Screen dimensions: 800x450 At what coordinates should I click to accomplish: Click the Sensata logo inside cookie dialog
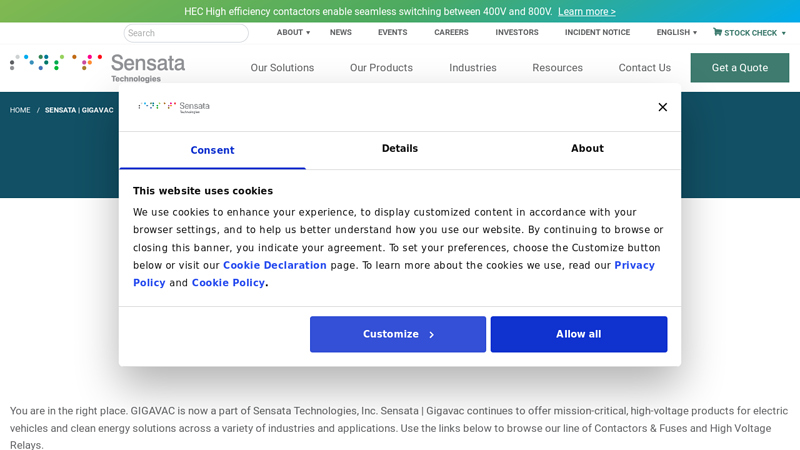tap(174, 107)
